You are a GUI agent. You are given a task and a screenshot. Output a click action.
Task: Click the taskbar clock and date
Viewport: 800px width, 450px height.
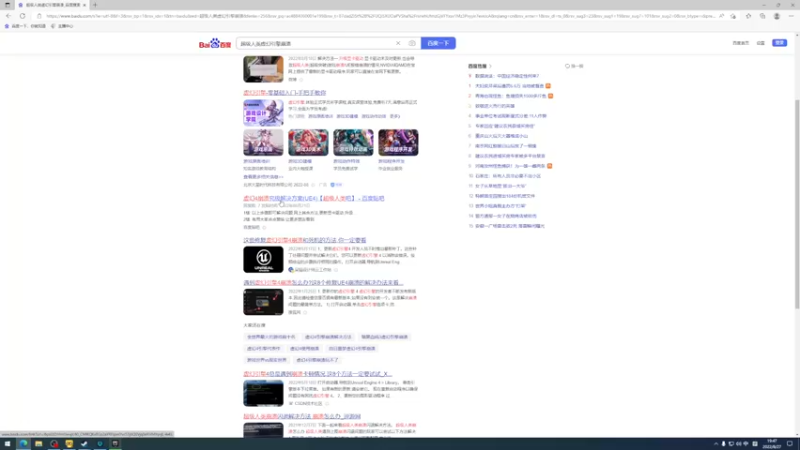(771, 444)
